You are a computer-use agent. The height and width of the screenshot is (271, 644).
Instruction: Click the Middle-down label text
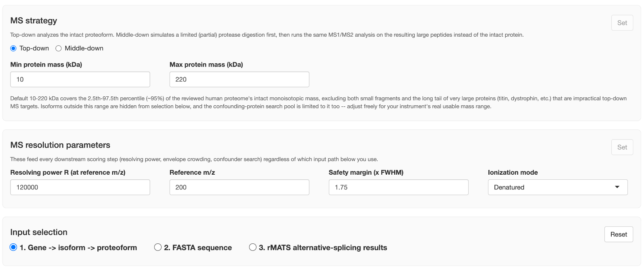[x=84, y=48]
